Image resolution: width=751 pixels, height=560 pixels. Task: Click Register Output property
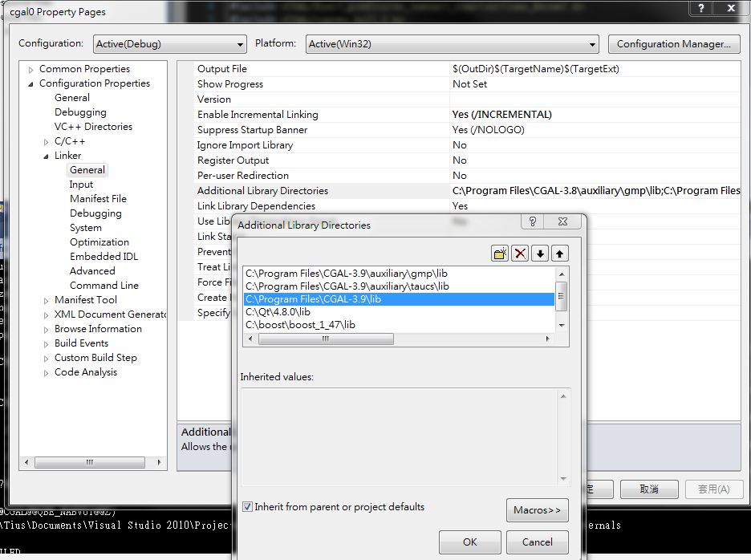point(467,160)
